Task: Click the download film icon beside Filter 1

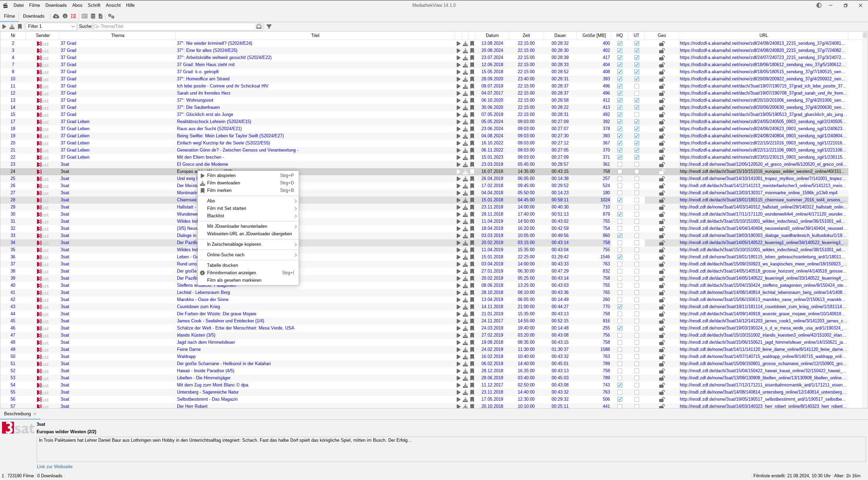Action: 12,26
